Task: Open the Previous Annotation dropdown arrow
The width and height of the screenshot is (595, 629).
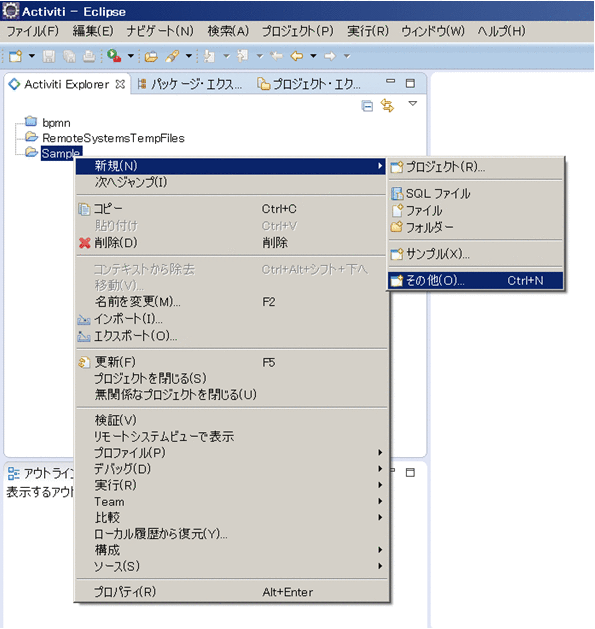Action: [260, 56]
